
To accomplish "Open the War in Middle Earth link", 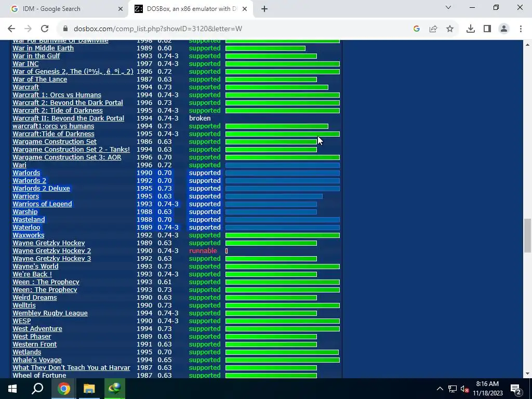I will tap(43, 48).
